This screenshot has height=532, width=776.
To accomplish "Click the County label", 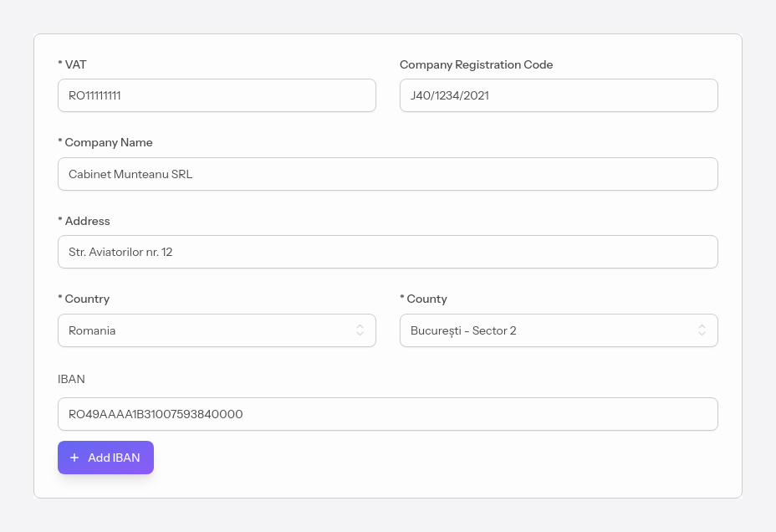I will [424, 299].
